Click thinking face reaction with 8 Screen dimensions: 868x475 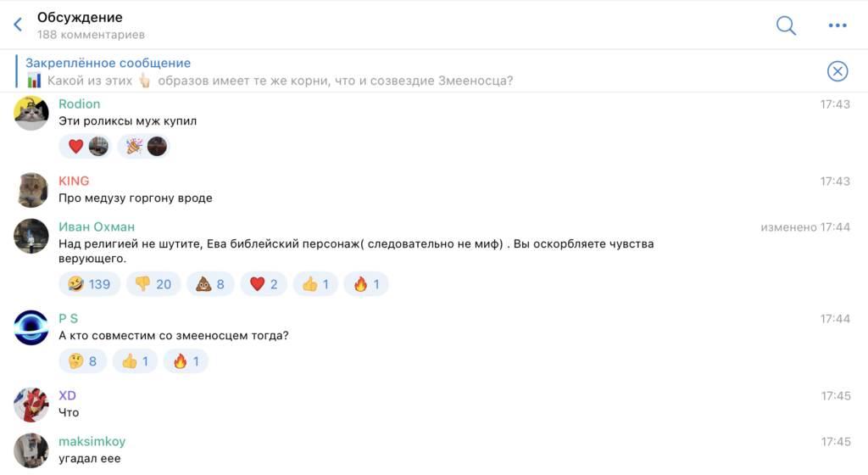pyautogui.click(x=82, y=361)
